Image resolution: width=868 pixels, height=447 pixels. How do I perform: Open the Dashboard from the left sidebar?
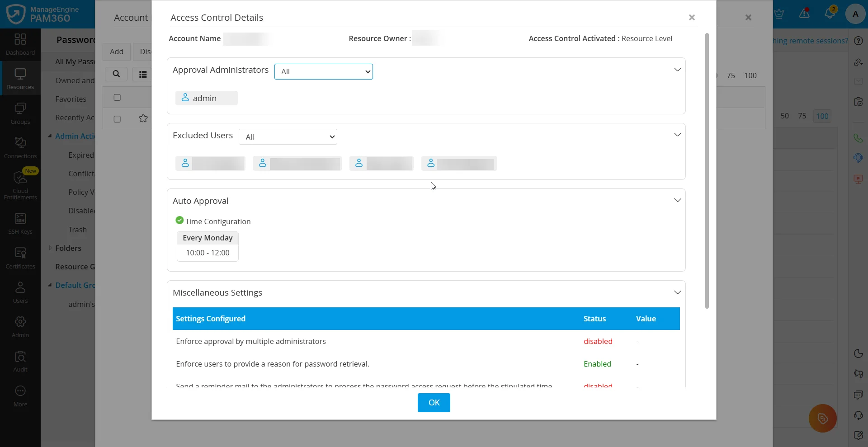20,44
